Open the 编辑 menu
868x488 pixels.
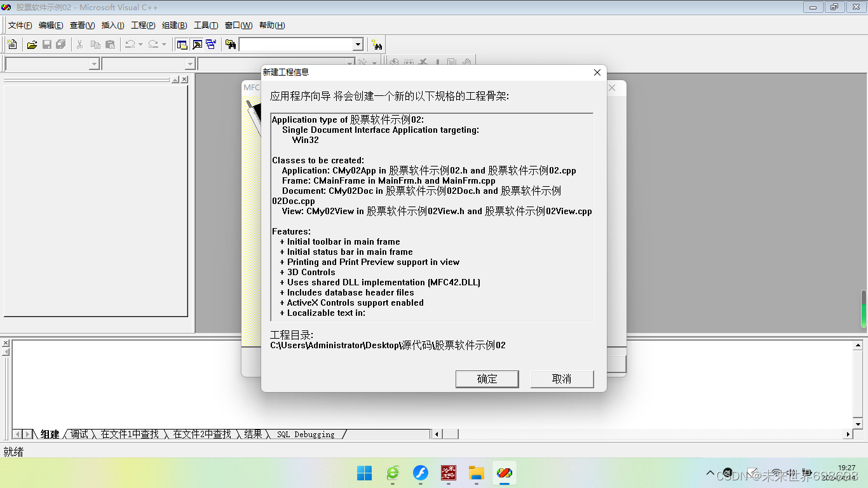tap(51, 25)
